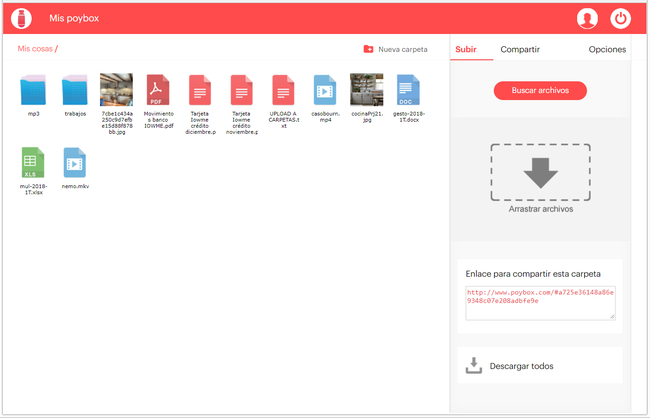Image resolution: width=650 pixels, height=418 pixels.
Task: Select Tarjeta Iowme crédito noviembre file
Action: (x=242, y=90)
